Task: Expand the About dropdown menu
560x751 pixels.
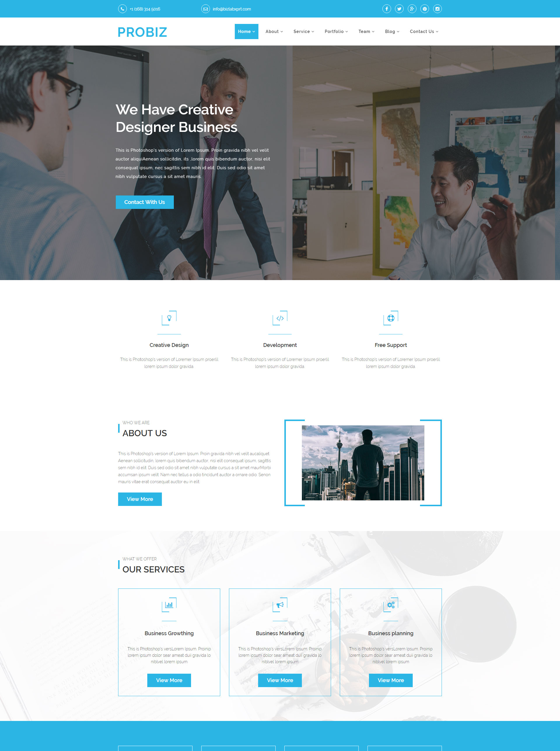Action: [272, 31]
